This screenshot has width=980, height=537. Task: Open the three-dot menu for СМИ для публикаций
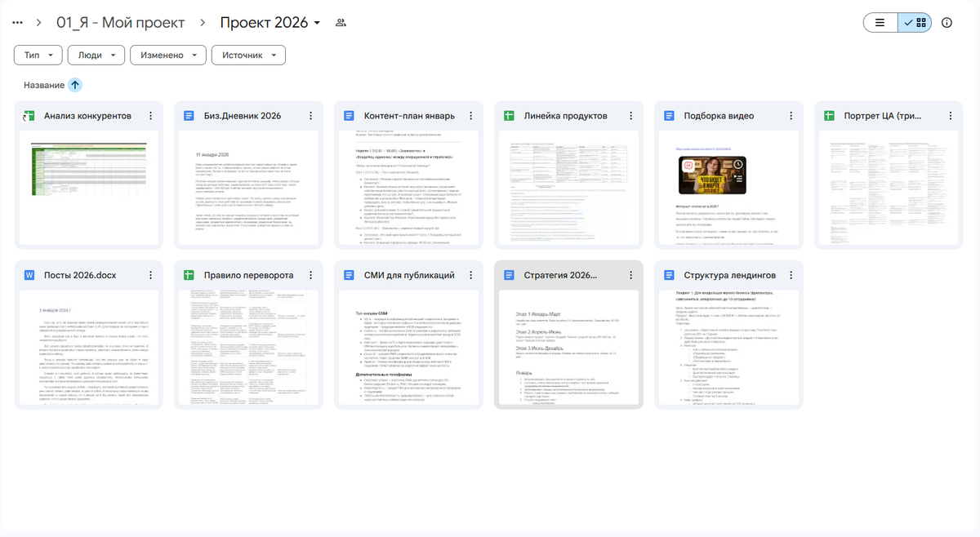(470, 275)
